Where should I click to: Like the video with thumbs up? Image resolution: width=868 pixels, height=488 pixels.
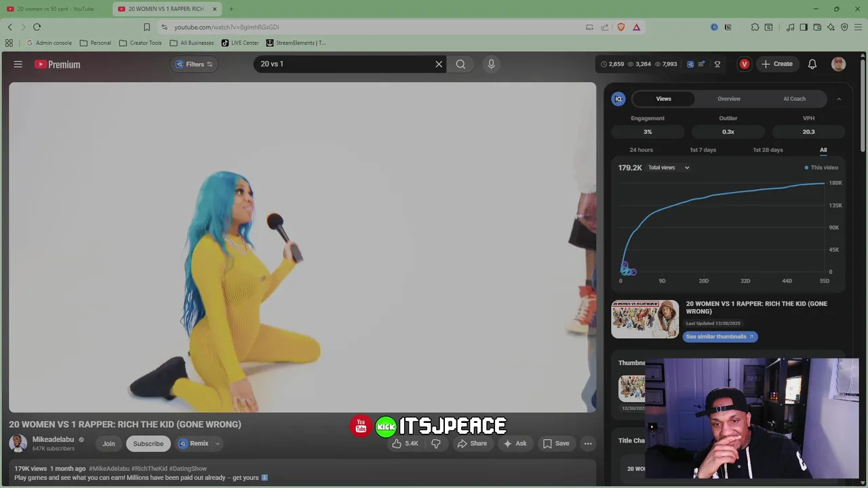click(405, 443)
